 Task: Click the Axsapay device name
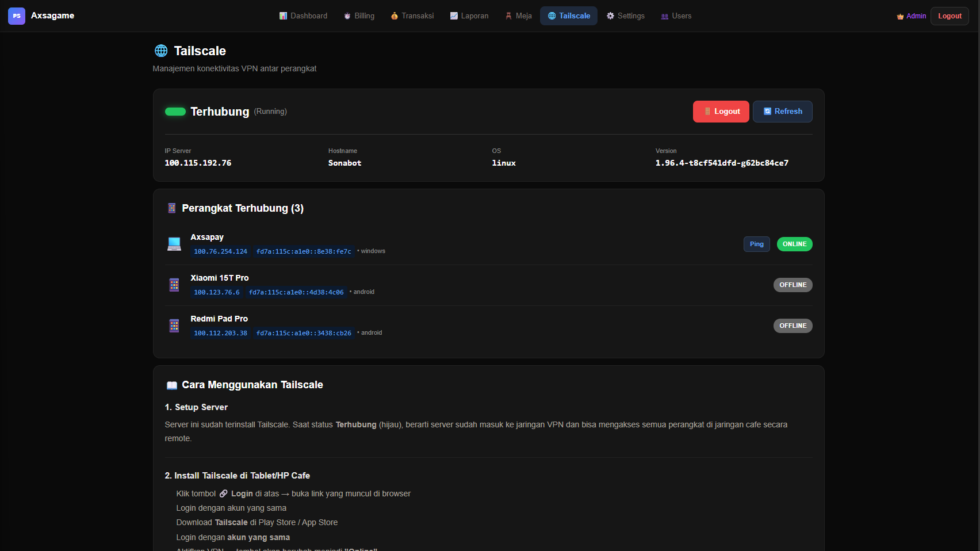click(x=207, y=237)
